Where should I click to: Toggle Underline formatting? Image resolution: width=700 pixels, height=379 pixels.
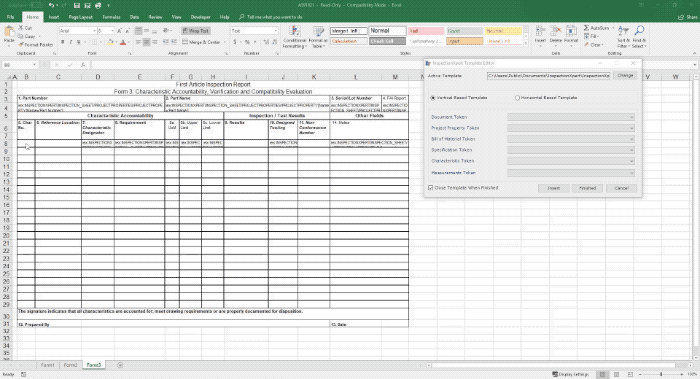[x=79, y=42]
